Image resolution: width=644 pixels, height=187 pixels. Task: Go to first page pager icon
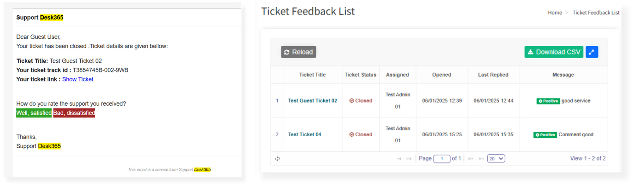click(x=399, y=159)
